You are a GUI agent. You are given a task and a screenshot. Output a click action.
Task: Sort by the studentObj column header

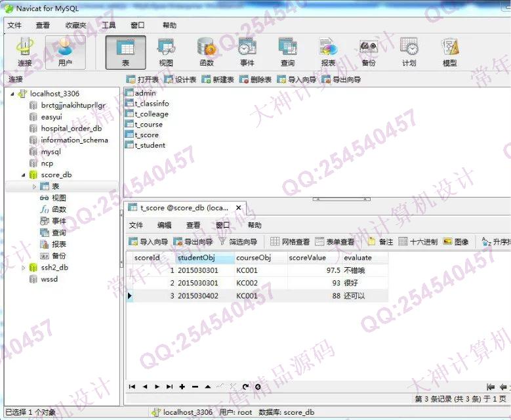click(x=205, y=258)
